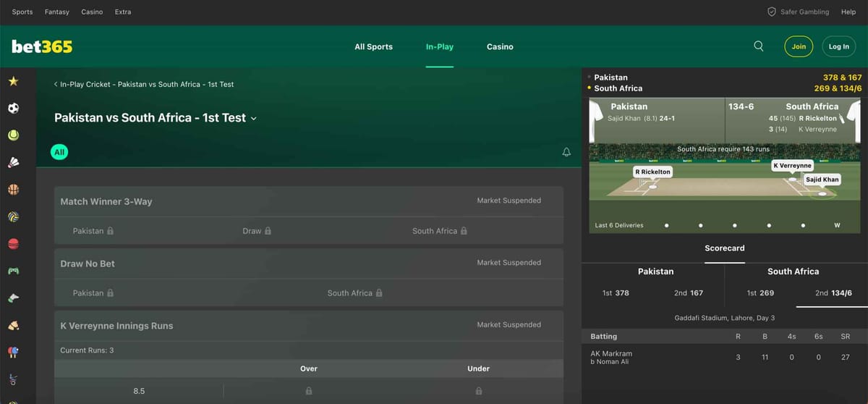
Task: Click the Safer Gambling shield icon
Action: 772,12
